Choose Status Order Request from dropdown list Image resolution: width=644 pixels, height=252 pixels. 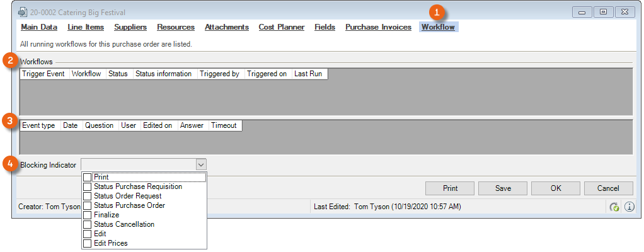[127, 196]
